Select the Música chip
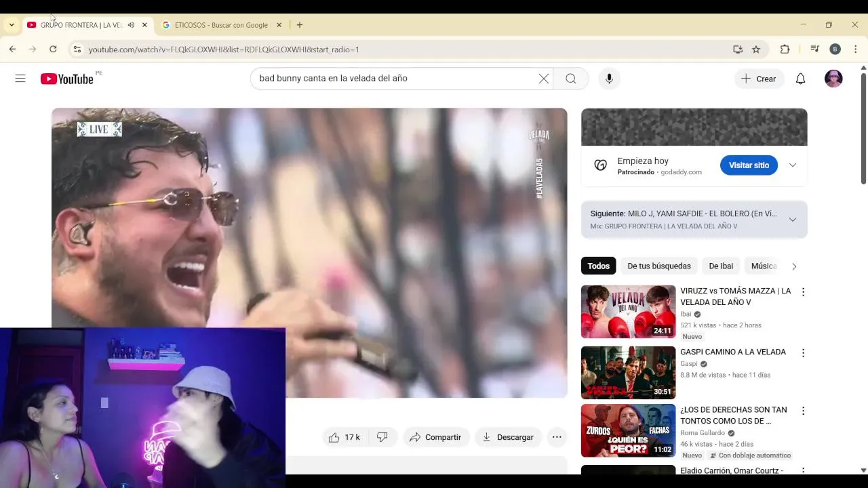Screen dimensions: 868x488 pyautogui.click(x=764, y=266)
